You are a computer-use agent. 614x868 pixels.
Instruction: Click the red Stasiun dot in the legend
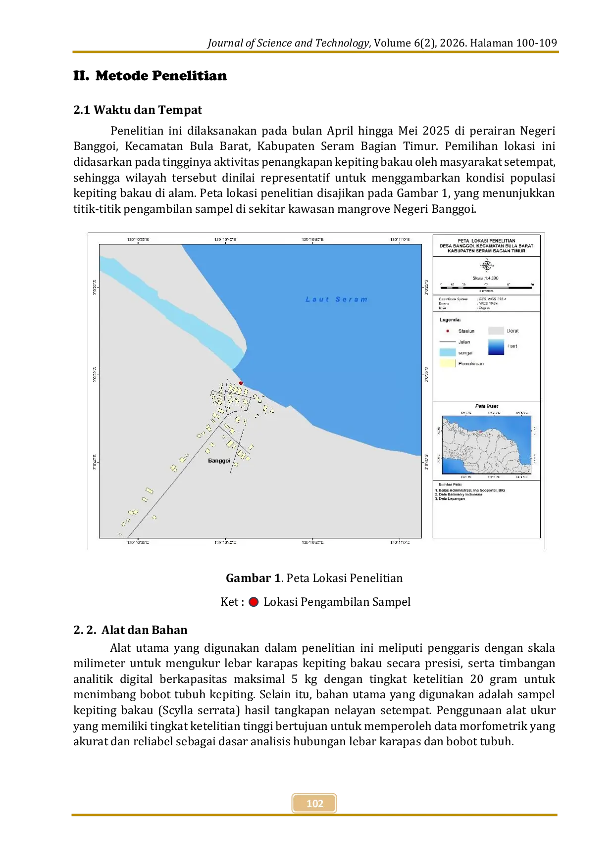(x=448, y=331)
